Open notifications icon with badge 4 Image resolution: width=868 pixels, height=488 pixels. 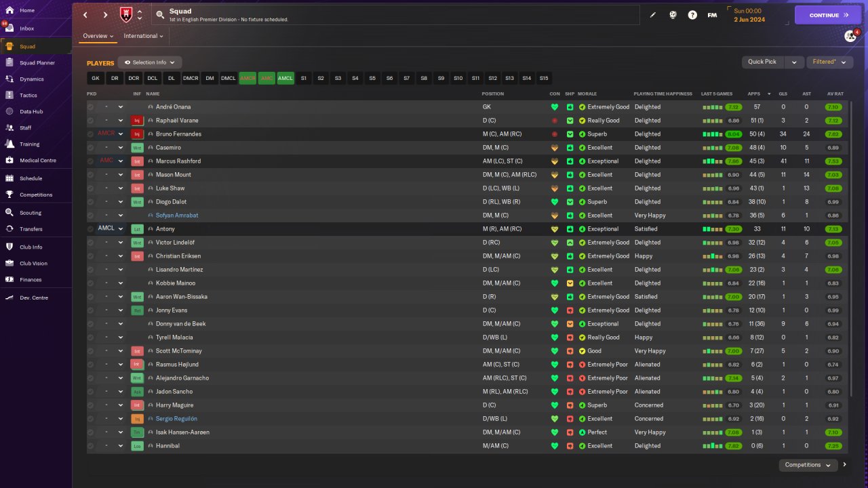coord(850,36)
